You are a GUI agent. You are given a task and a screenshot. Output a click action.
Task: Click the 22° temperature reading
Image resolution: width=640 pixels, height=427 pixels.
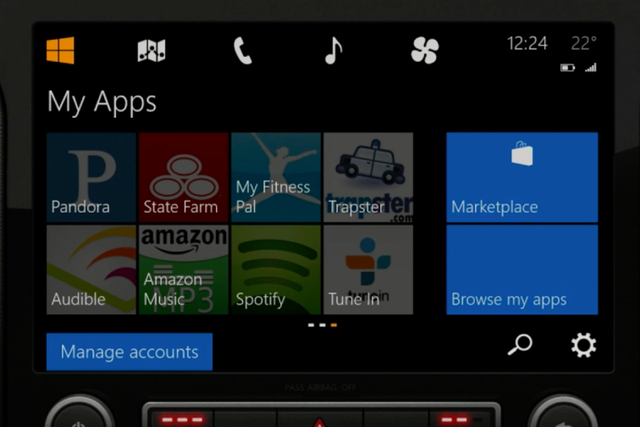pyautogui.click(x=584, y=43)
